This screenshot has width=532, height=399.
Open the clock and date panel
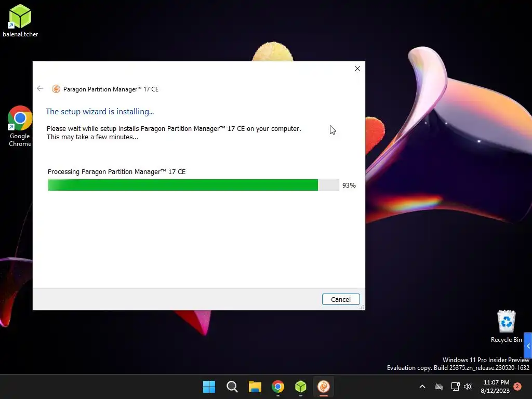click(495, 387)
